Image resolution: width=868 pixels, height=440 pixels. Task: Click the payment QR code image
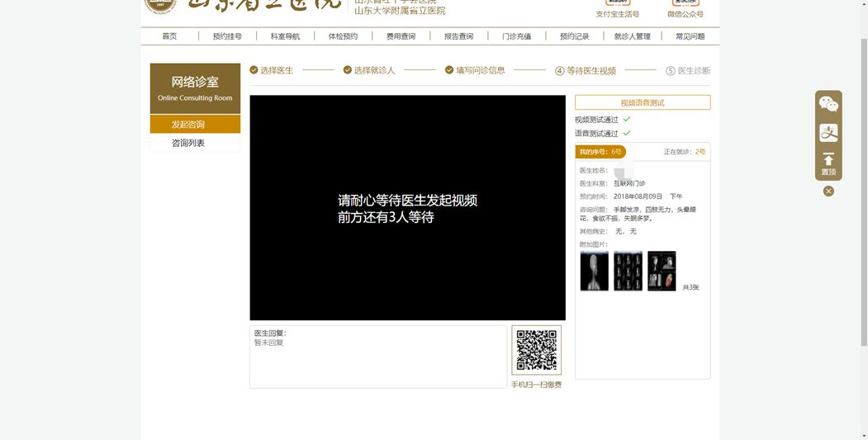[536, 351]
